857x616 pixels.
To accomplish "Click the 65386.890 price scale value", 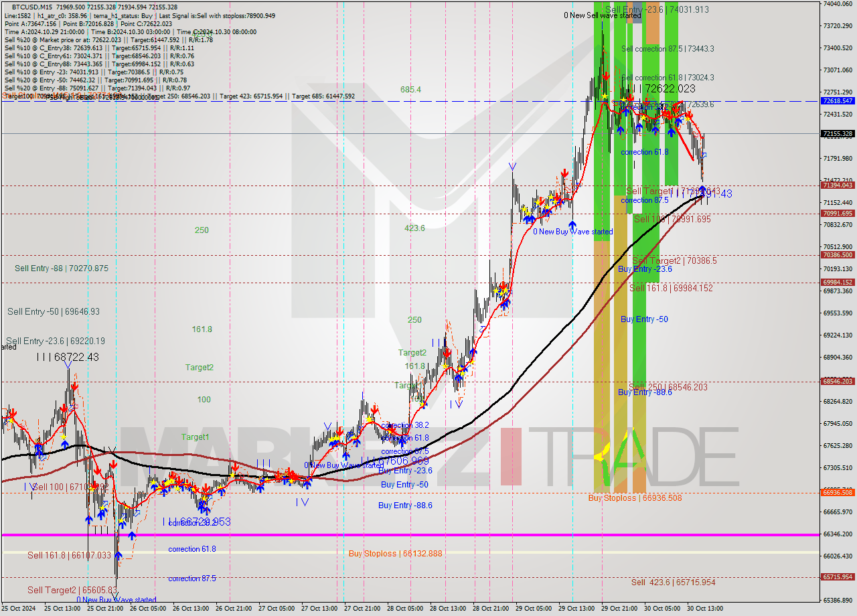I will 837,601.
